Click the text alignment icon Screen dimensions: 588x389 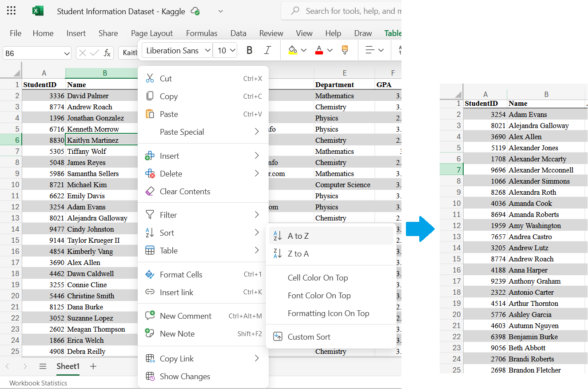pos(370,50)
